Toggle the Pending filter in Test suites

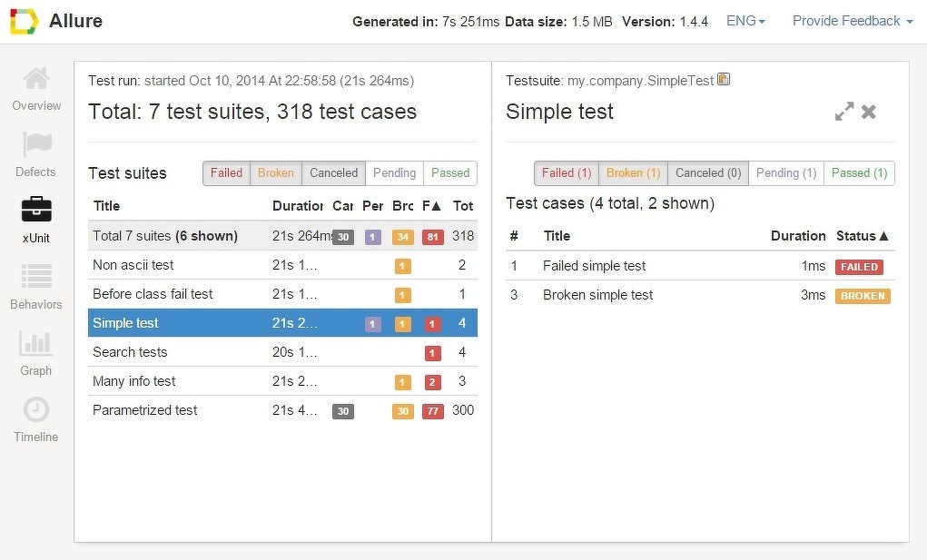point(394,173)
